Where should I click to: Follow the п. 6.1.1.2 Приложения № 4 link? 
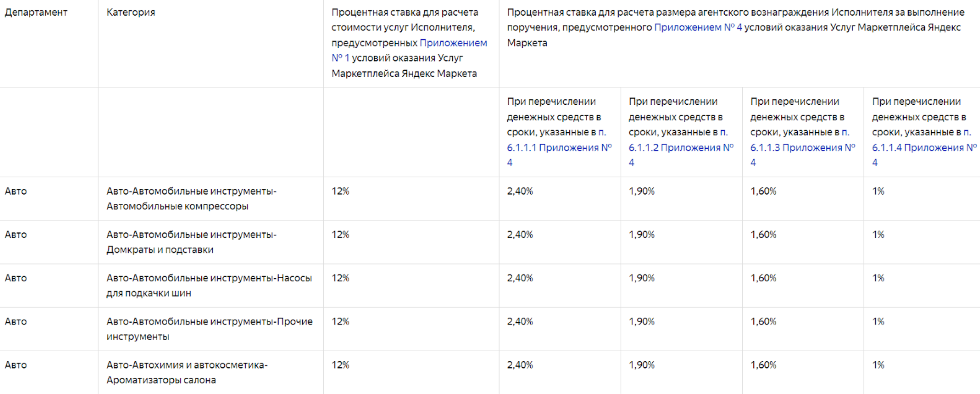(x=681, y=148)
